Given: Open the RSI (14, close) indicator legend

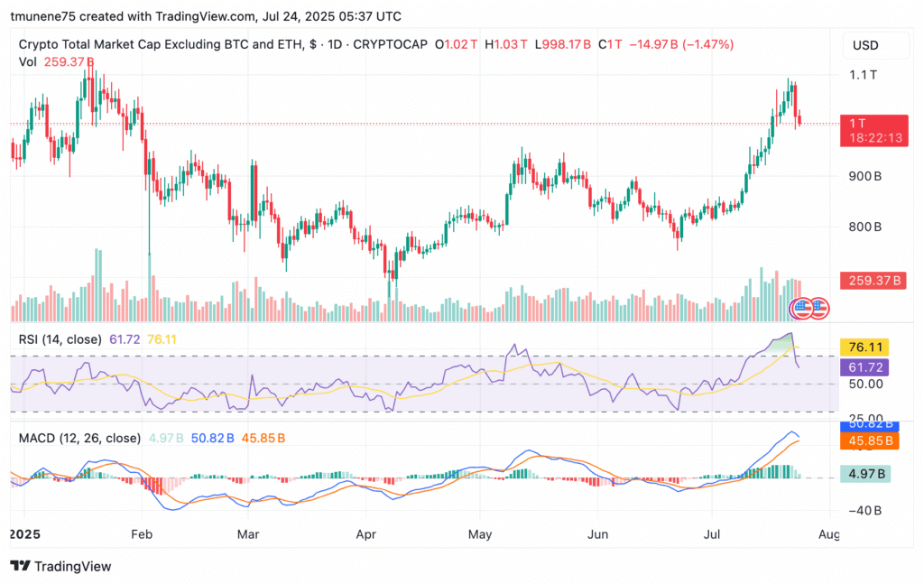Looking at the screenshot, I should click(x=60, y=339).
